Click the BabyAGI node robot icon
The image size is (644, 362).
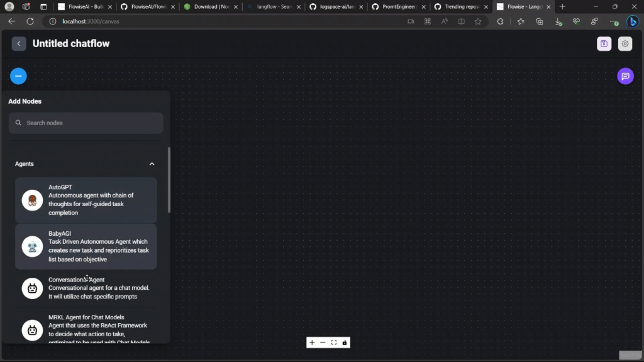pyautogui.click(x=32, y=246)
